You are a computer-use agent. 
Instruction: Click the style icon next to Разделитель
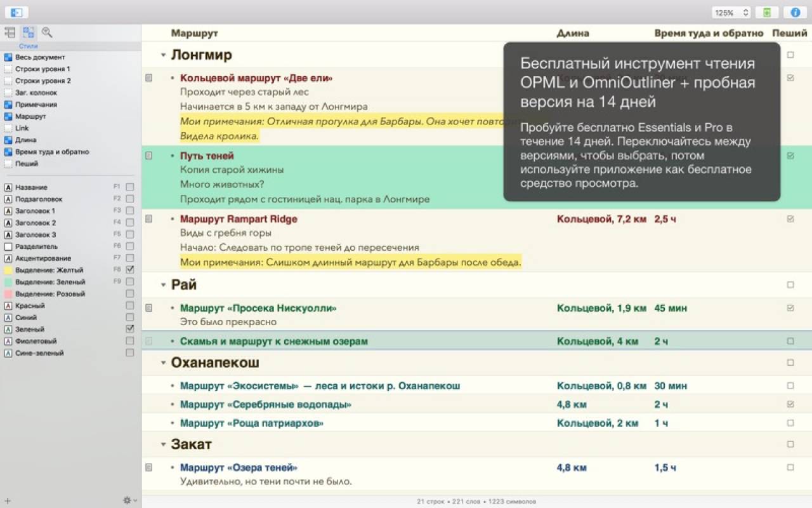(8, 246)
